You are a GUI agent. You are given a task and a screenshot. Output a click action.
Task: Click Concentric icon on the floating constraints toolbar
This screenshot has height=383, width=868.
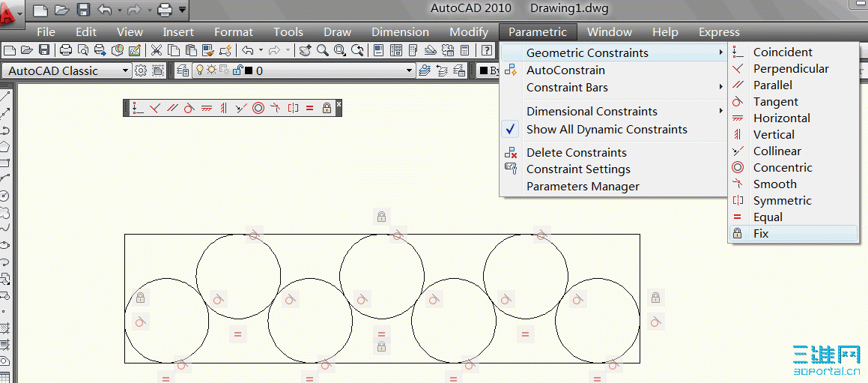click(x=258, y=108)
